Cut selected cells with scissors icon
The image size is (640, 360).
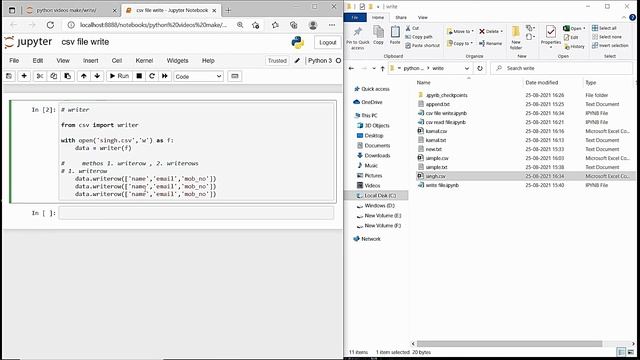click(40, 76)
